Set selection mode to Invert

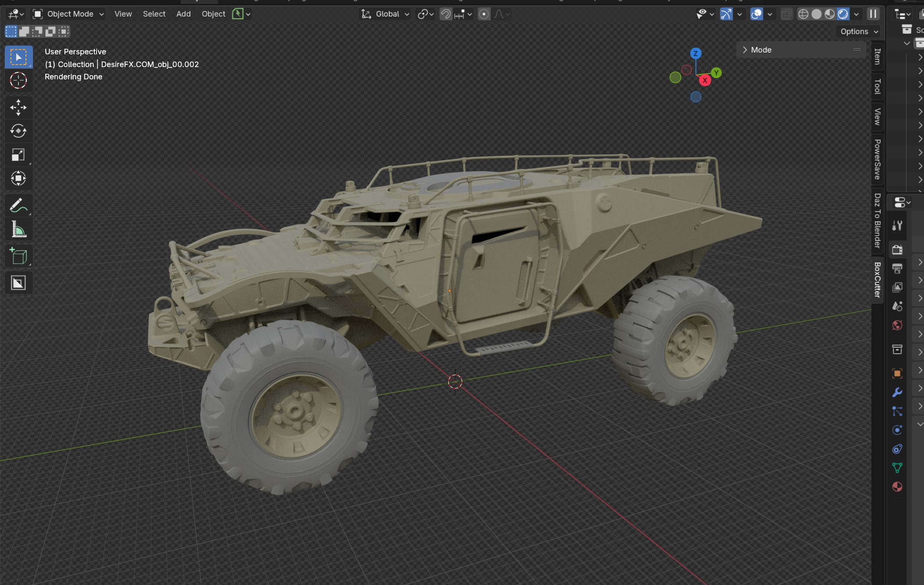tap(50, 31)
